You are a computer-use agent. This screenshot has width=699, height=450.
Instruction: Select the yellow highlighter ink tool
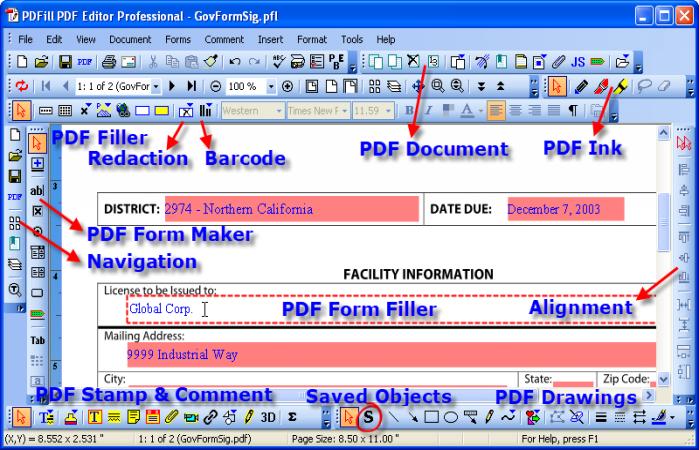[620, 86]
